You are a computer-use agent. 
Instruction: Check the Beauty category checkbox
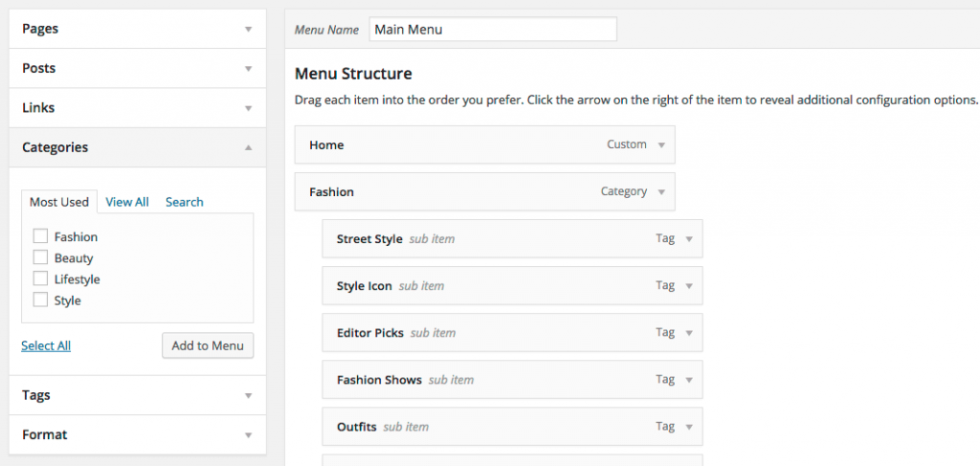click(40, 257)
